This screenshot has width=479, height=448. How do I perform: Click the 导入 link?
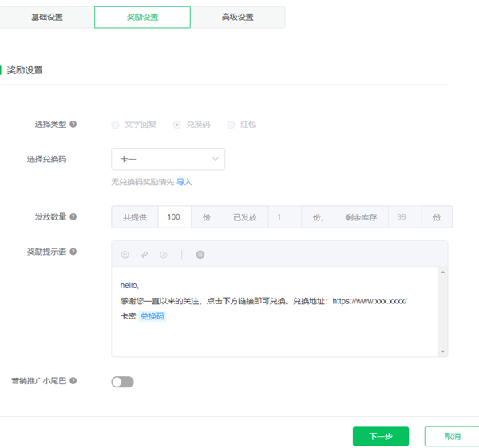tap(184, 182)
